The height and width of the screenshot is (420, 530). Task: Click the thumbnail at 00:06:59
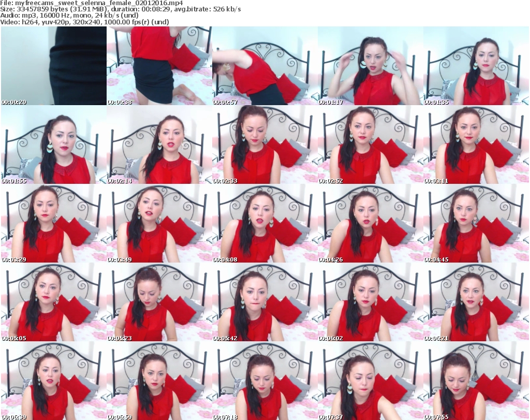[159, 381]
